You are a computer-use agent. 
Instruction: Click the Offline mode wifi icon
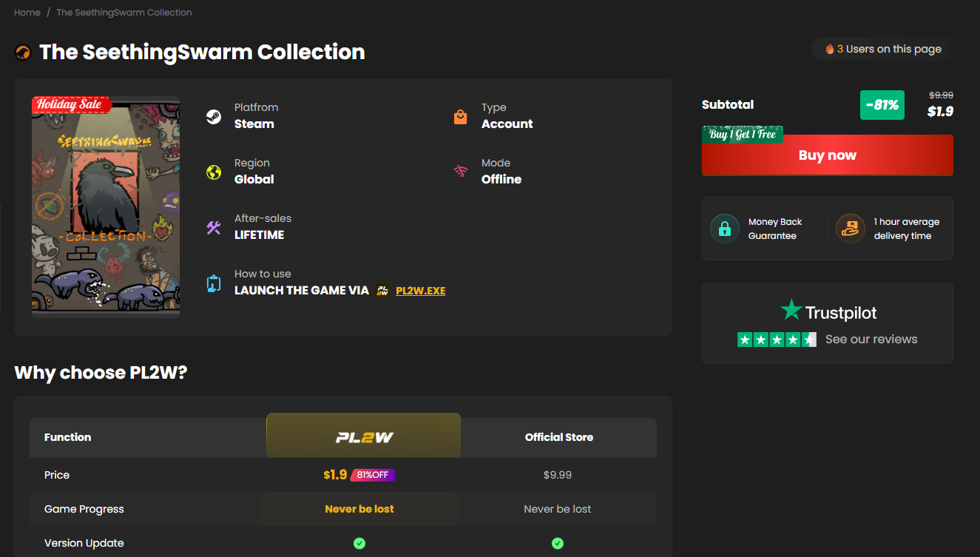pyautogui.click(x=461, y=172)
